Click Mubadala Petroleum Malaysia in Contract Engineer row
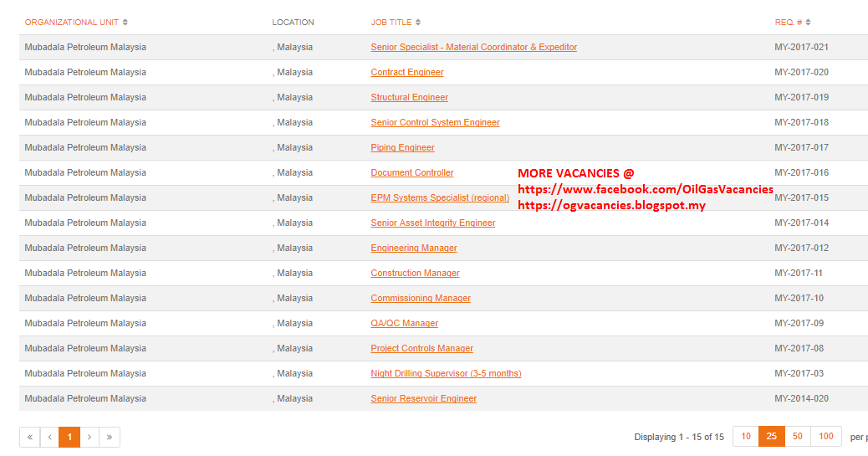868x456 pixels. click(x=85, y=72)
